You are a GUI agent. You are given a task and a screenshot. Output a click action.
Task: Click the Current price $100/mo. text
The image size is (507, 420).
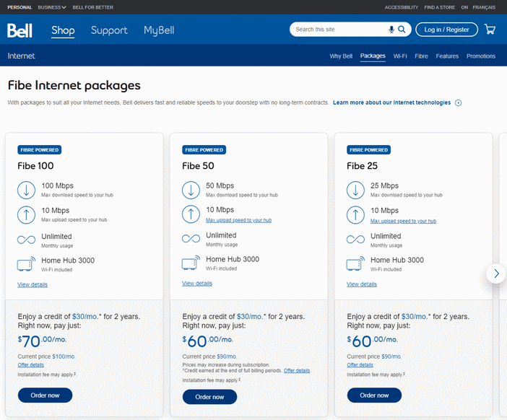[46, 356]
